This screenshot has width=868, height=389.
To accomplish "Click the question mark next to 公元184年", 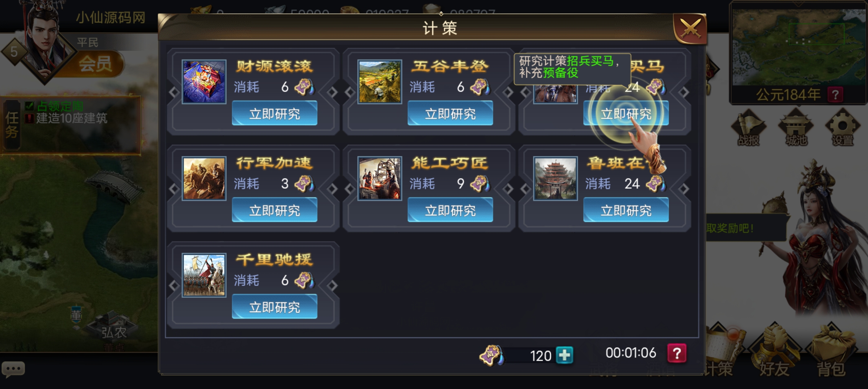I will pos(835,95).
